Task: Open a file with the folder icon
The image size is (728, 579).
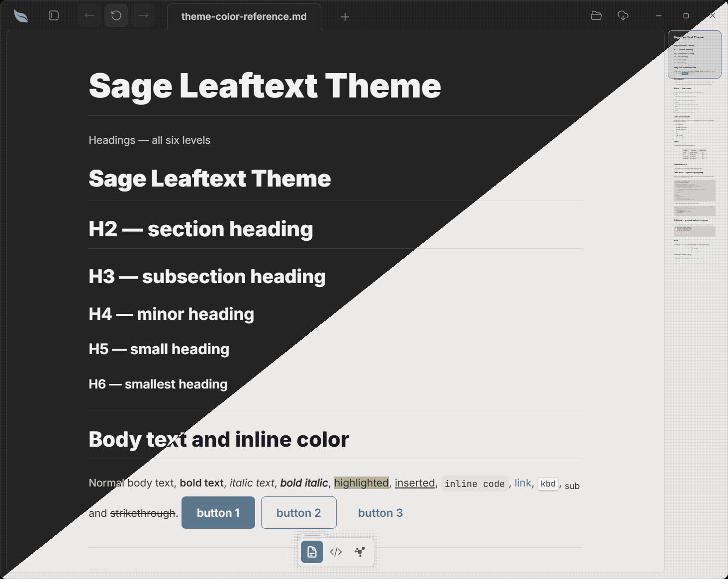Action: (596, 16)
